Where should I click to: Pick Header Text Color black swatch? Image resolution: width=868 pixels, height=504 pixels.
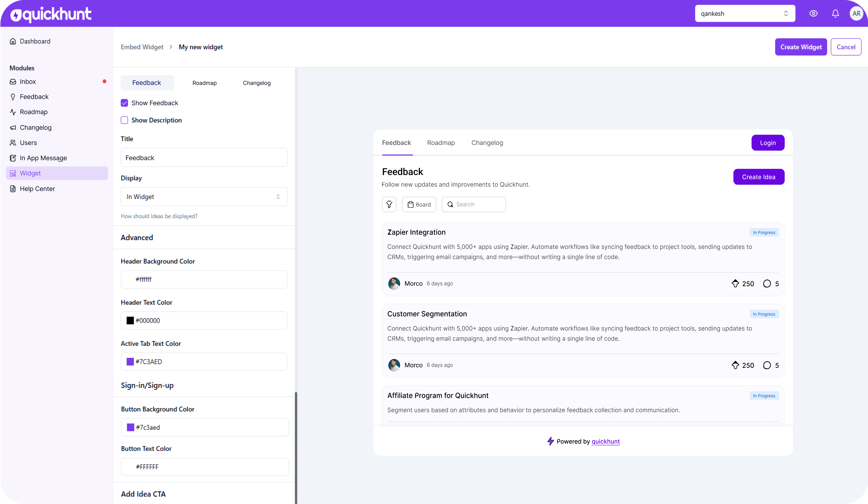(130, 320)
